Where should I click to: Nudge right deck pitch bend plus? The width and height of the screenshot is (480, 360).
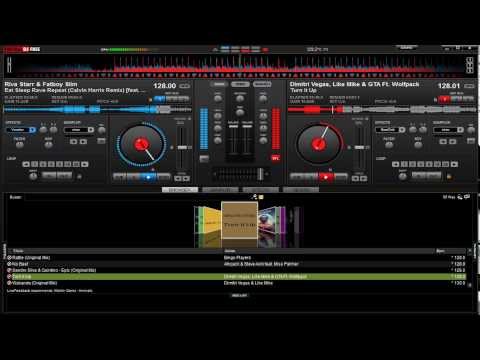tap(363, 179)
